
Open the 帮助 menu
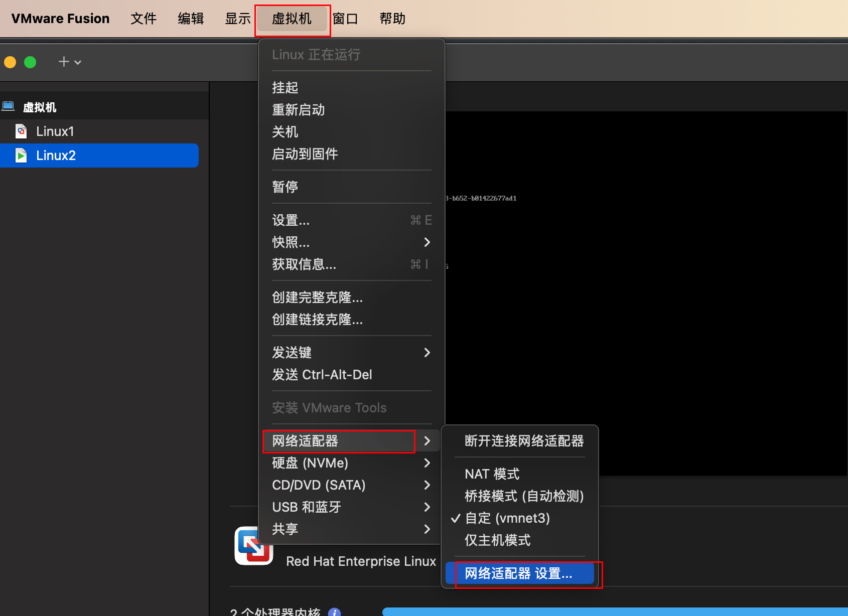392,19
